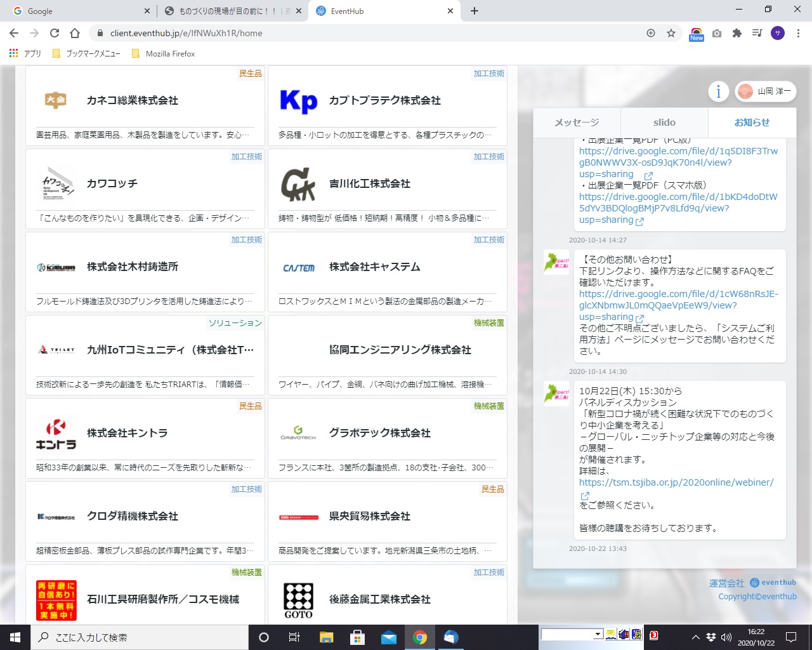Click the install/add circle-plus icon in address bar

tap(651, 33)
